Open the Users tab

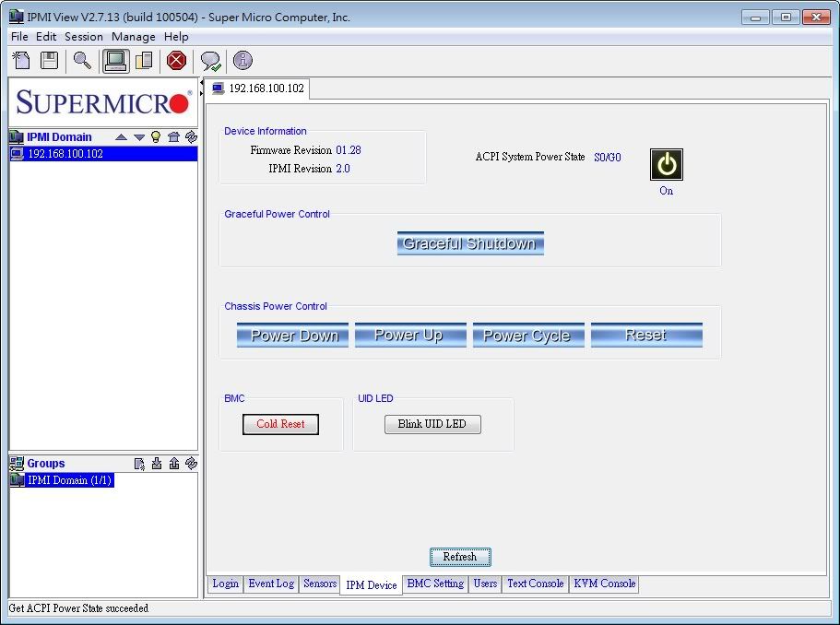(x=485, y=584)
